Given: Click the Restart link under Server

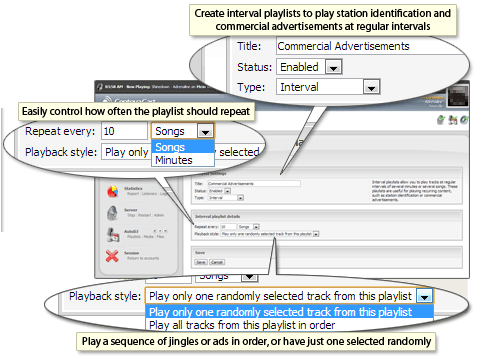Looking at the screenshot, I should tap(144, 215).
